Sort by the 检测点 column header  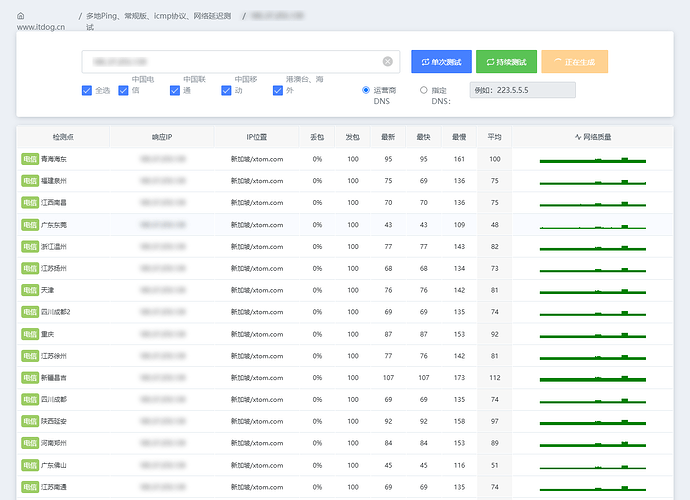63,137
